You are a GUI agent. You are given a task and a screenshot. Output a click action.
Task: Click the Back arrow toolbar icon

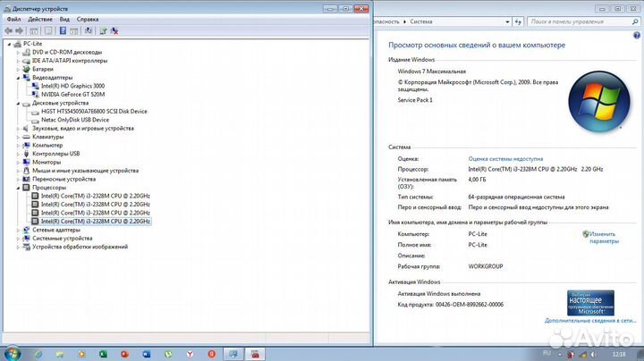coord(9,30)
